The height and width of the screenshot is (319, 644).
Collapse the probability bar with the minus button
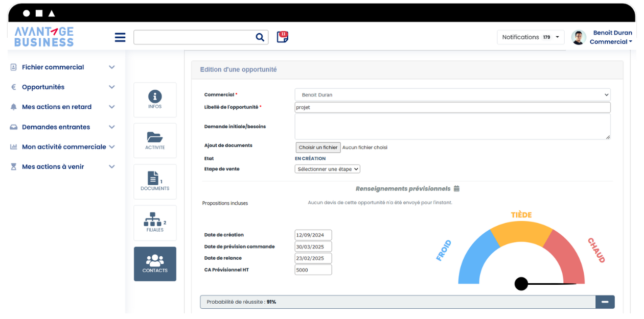point(605,302)
